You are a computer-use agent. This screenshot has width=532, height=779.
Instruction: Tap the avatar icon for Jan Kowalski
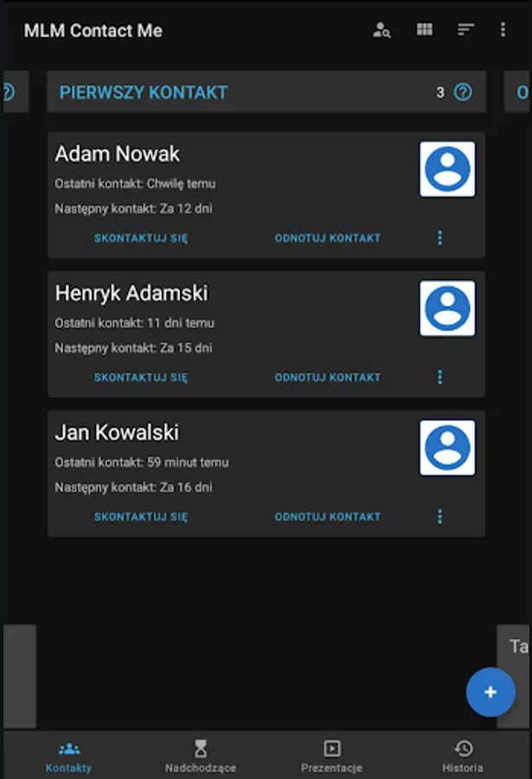click(x=447, y=448)
